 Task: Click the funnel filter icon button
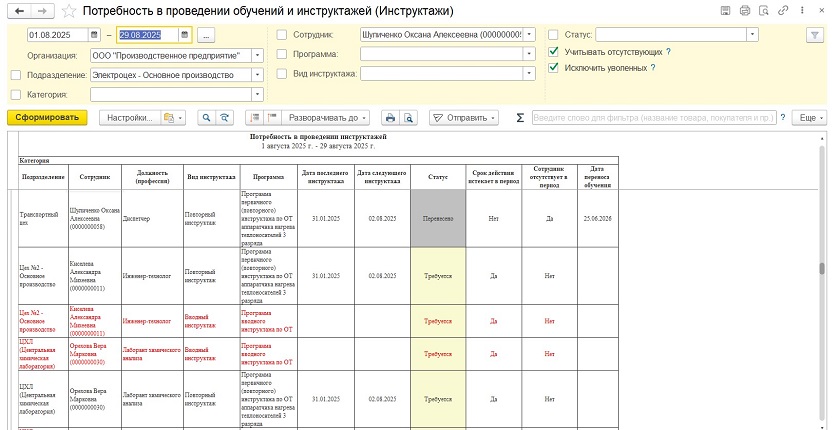coord(814,35)
